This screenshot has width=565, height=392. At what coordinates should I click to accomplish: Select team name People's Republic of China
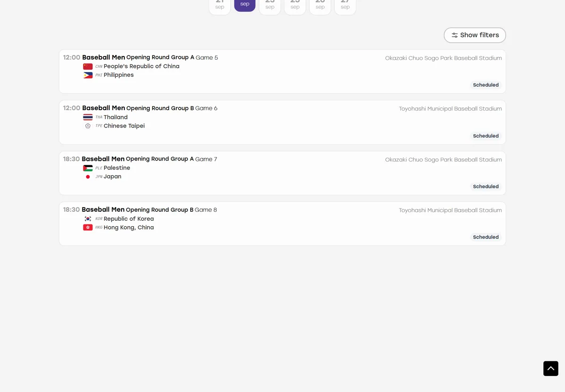pos(141,66)
